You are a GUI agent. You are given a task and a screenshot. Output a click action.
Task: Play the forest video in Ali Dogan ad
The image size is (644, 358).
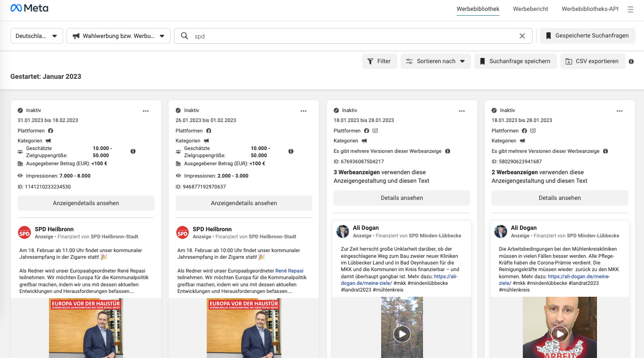point(402,334)
